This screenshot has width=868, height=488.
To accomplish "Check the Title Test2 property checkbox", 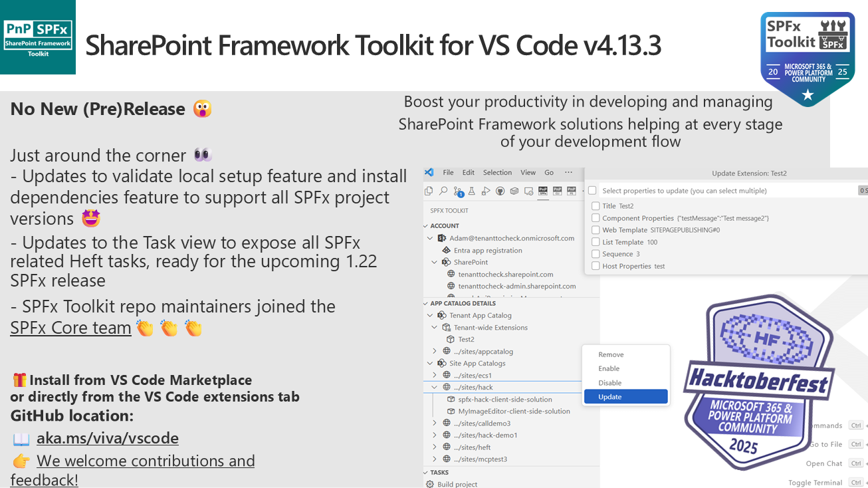I will 596,206.
